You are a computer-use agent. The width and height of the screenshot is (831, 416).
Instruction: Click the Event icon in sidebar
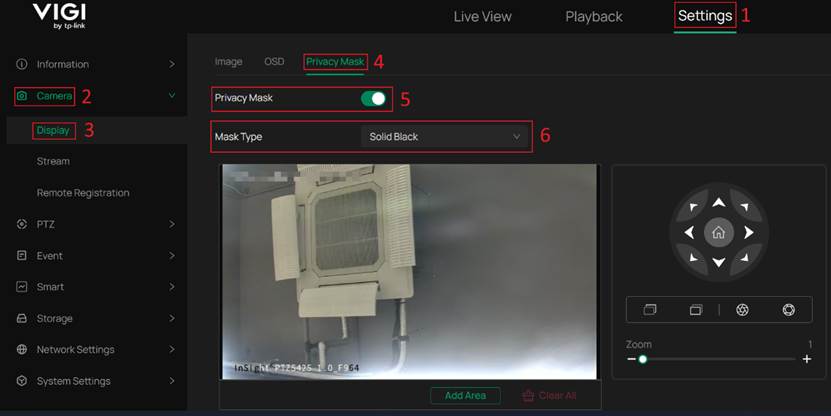point(22,255)
